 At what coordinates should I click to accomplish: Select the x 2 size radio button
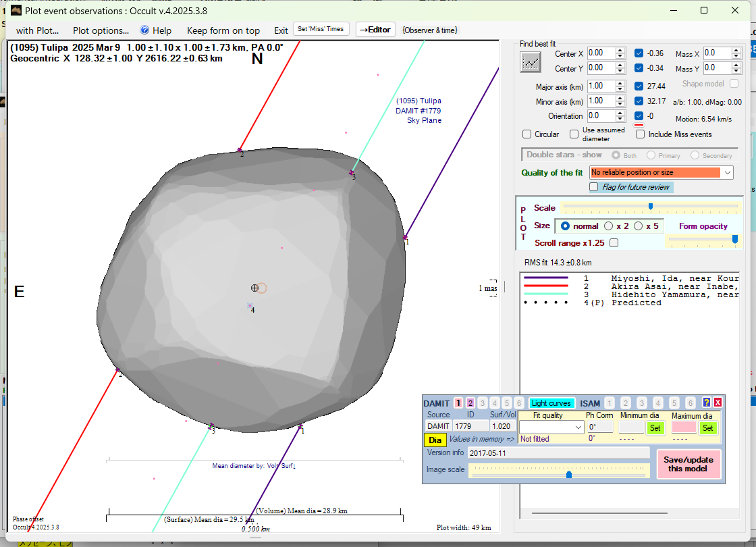pos(608,226)
